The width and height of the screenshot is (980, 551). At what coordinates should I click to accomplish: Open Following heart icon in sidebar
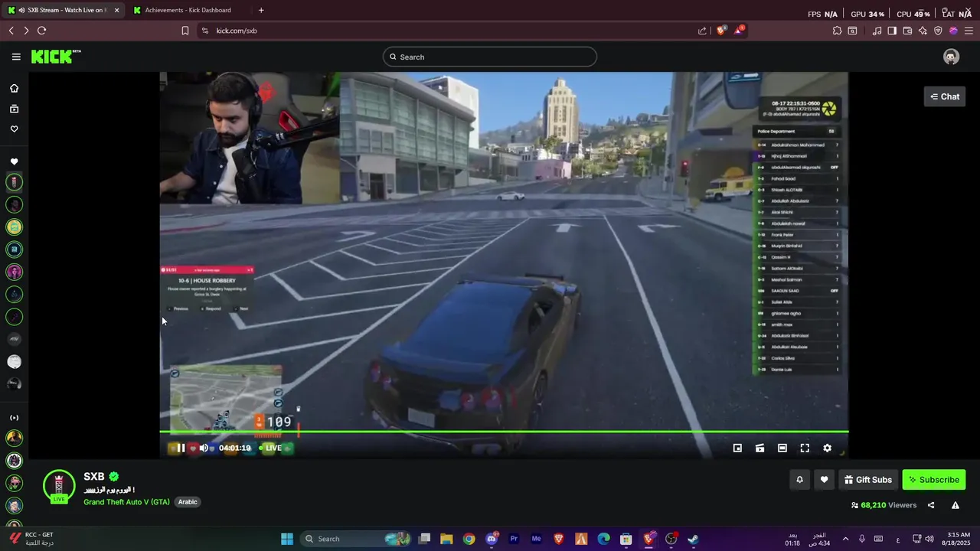coord(14,129)
